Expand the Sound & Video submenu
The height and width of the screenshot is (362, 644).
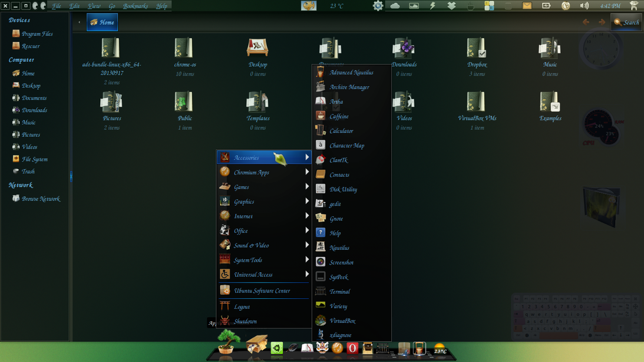click(x=263, y=245)
